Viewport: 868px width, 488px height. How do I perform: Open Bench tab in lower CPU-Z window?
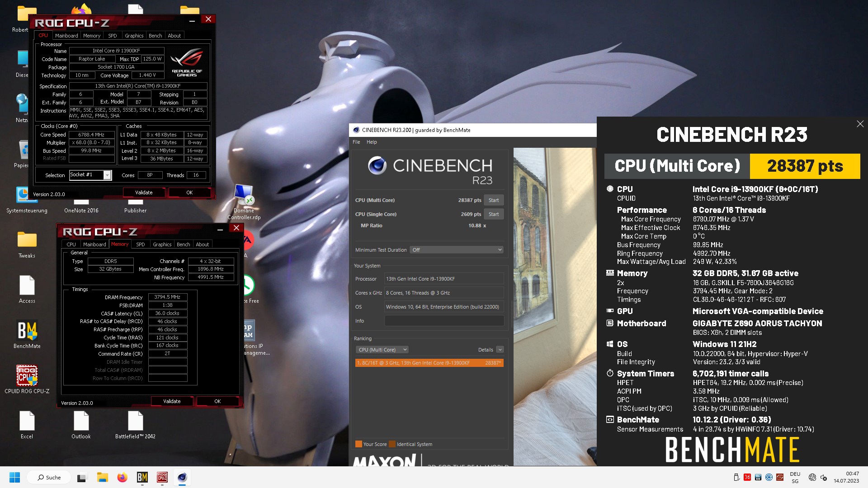point(183,244)
